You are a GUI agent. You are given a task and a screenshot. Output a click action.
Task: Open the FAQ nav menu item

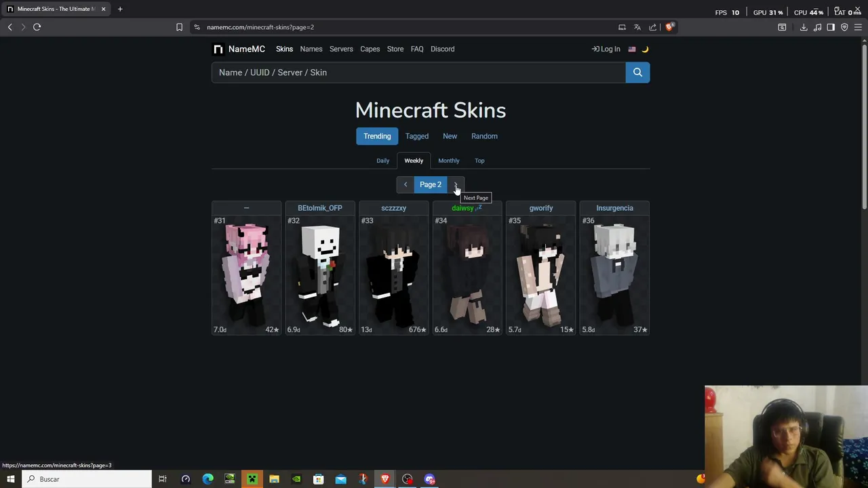pos(417,49)
